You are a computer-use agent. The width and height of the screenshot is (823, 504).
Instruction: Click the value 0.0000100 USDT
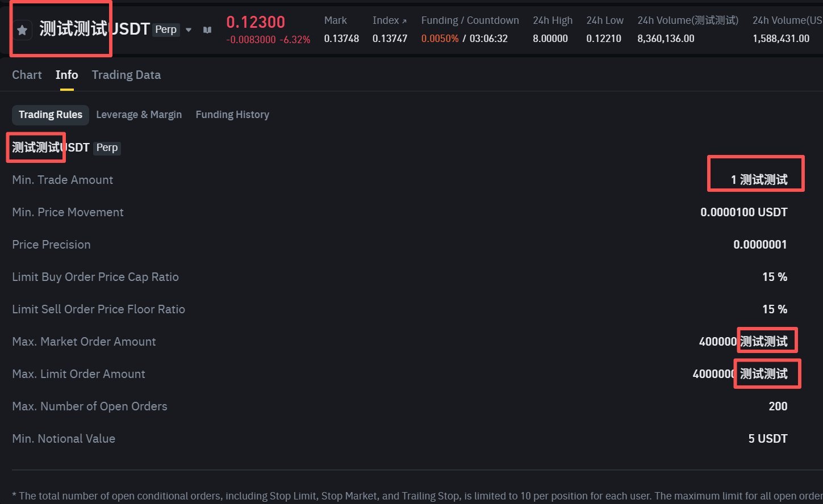[x=744, y=212]
